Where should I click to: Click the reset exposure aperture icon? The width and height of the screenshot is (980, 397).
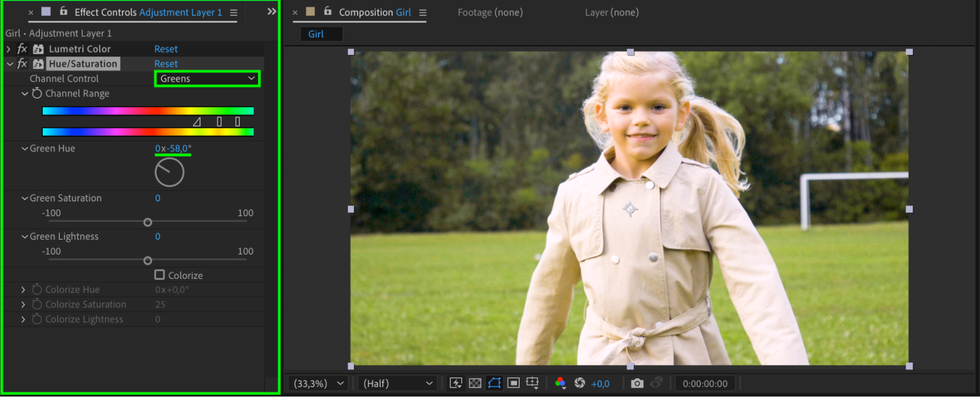point(579,383)
